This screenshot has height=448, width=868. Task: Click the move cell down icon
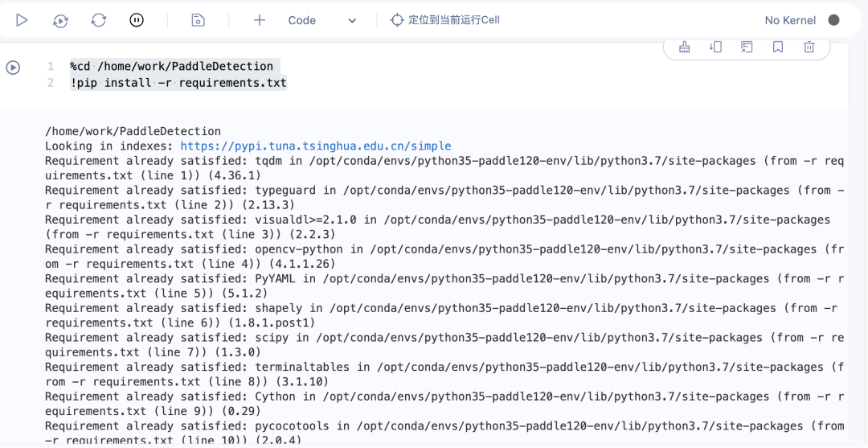coord(716,47)
